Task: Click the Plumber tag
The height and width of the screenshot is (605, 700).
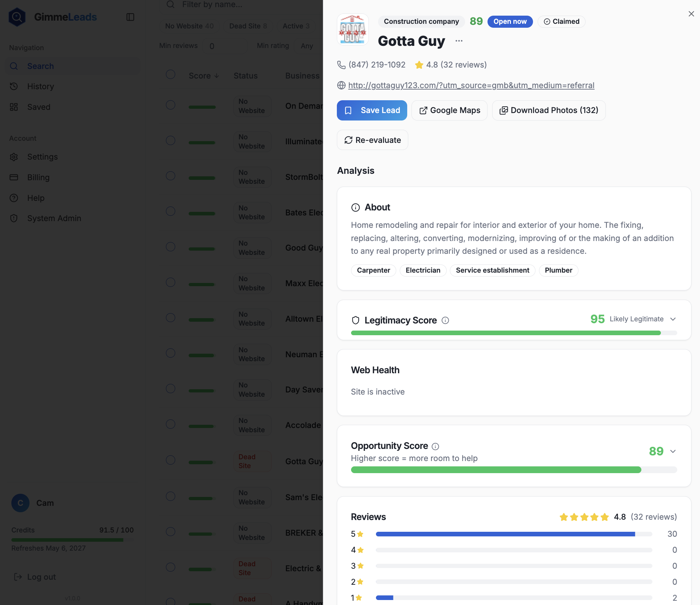Action: click(x=559, y=271)
